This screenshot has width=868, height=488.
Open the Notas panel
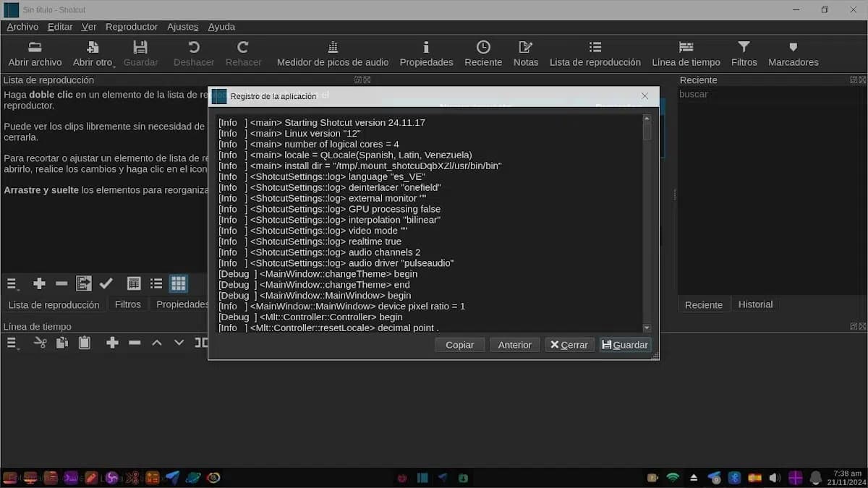coord(526,54)
